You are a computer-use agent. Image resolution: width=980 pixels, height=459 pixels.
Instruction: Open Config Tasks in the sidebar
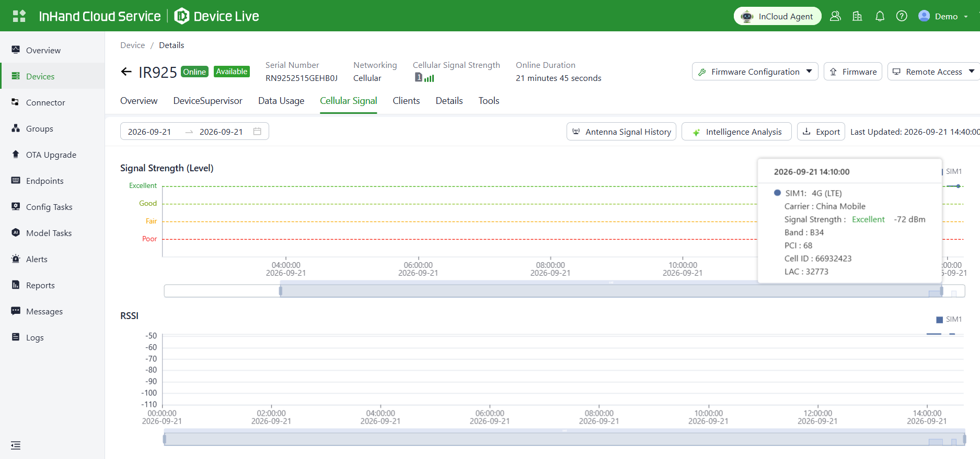(52, 207)
